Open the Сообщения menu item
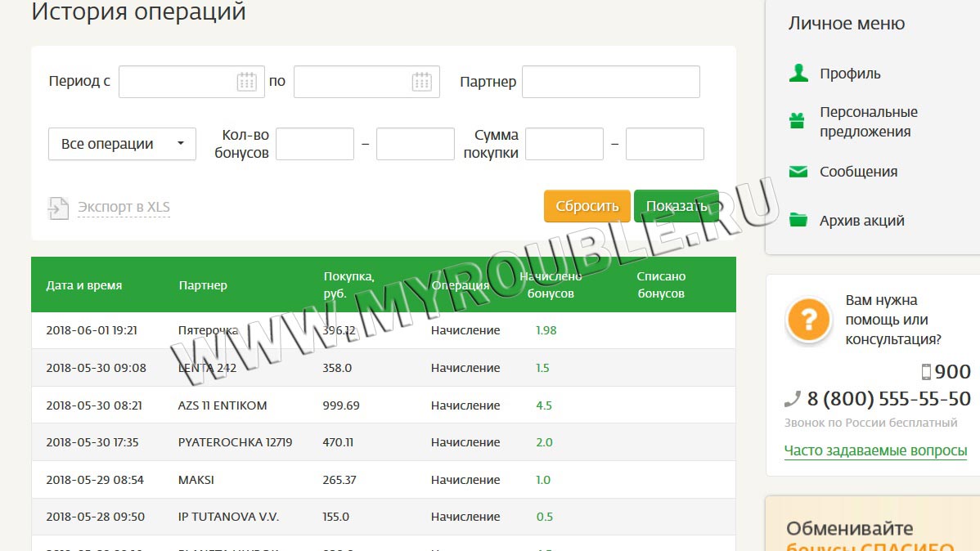This screenshot has height=551, width=980. [858, 172]
